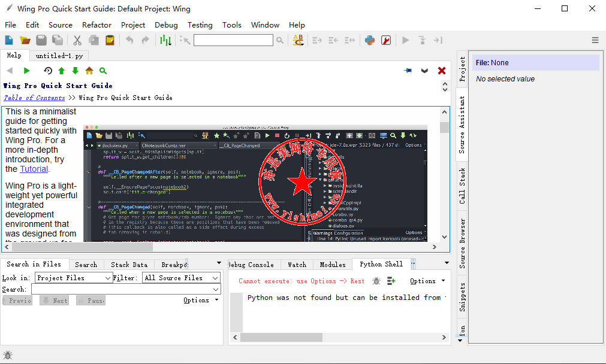
Task: Go forward with green help arrow
Action: click(x=26, y=71)
